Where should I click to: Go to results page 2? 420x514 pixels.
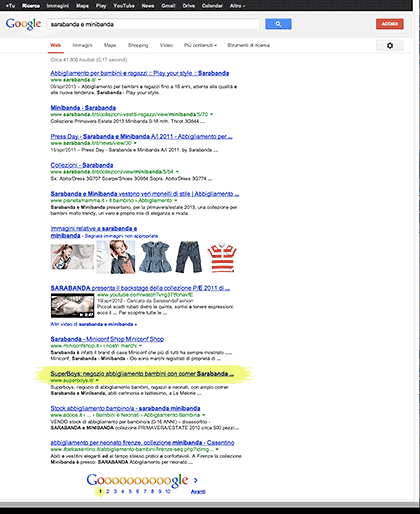pos(108,491)
